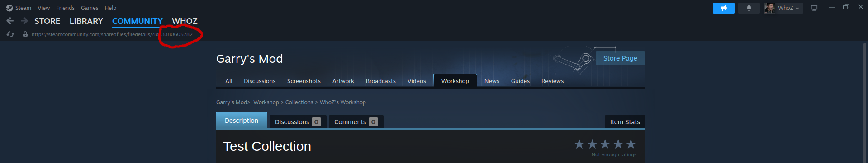Click the Garry's Mod page title
Screen dimensions: 868x163
click(x=250, y=59)
